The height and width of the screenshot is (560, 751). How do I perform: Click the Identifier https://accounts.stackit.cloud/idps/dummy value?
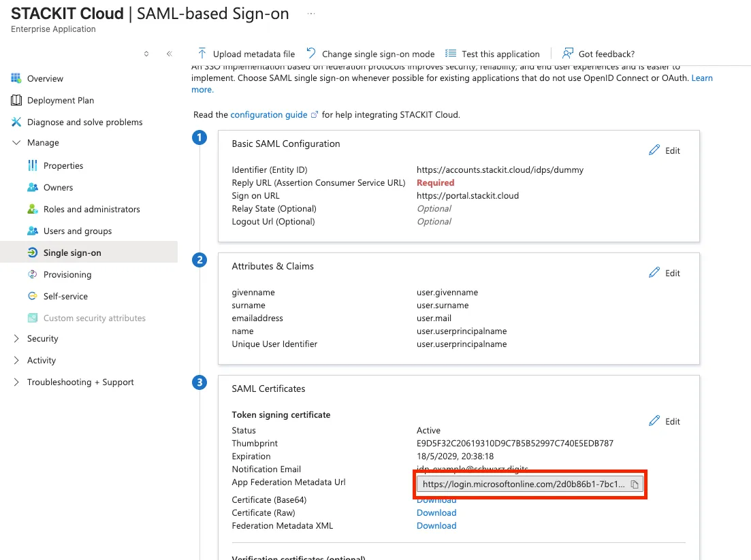pyautogui.click(x=500, y=170)
